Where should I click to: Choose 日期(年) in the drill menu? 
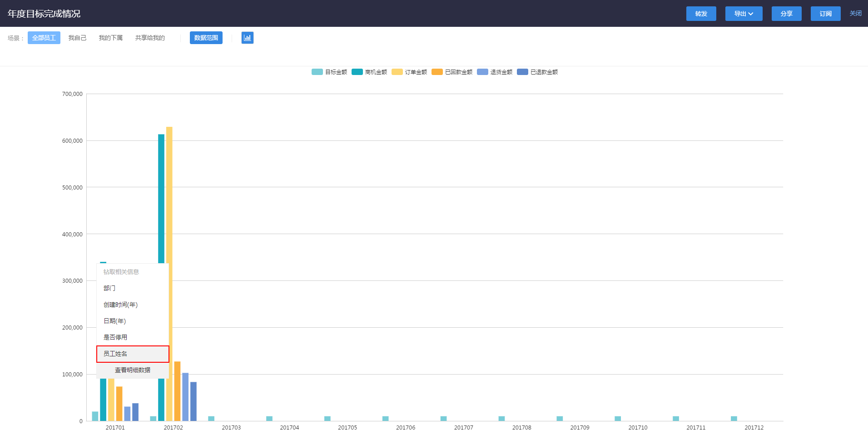tap(133, 321)
